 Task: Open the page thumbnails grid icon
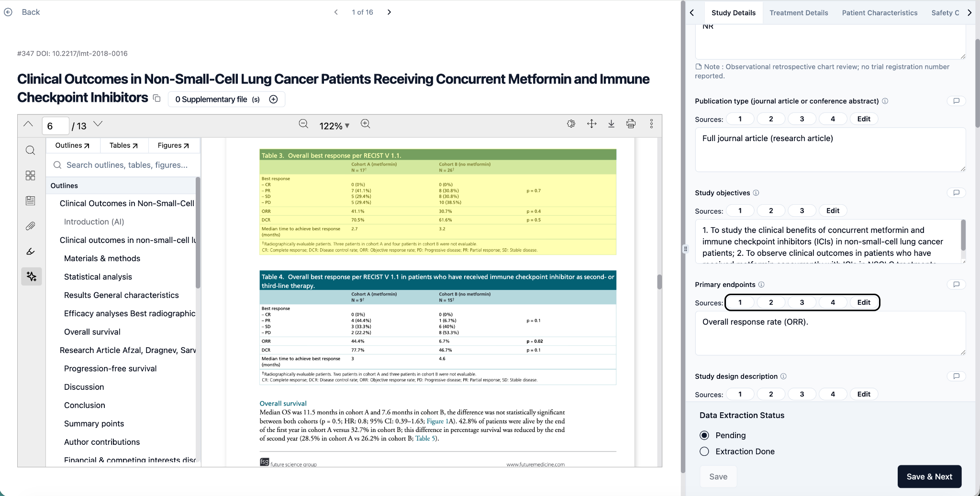30,176
